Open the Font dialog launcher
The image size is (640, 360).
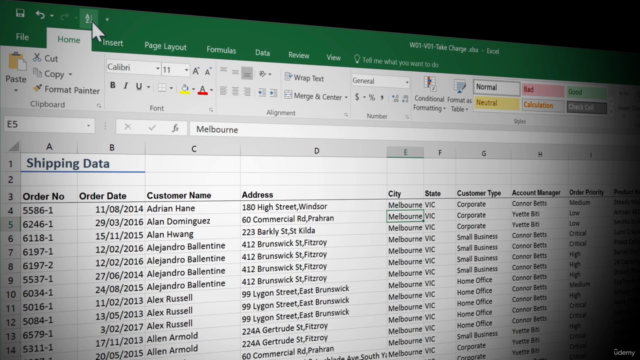pyautogui.click(x=211, y=110)
